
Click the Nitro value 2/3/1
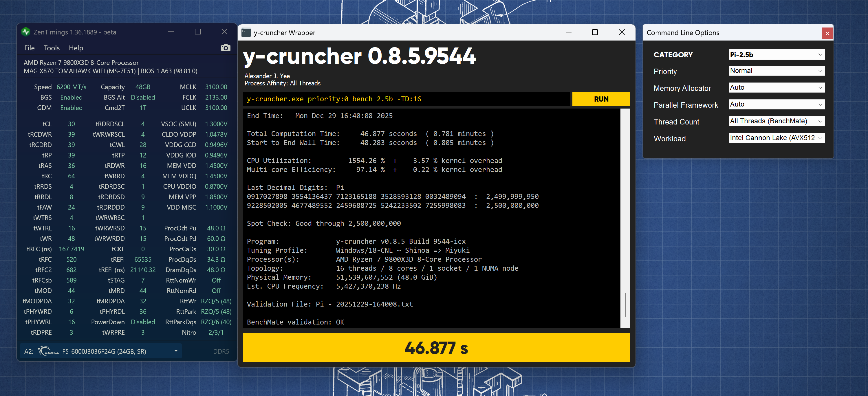click(216, 332)
